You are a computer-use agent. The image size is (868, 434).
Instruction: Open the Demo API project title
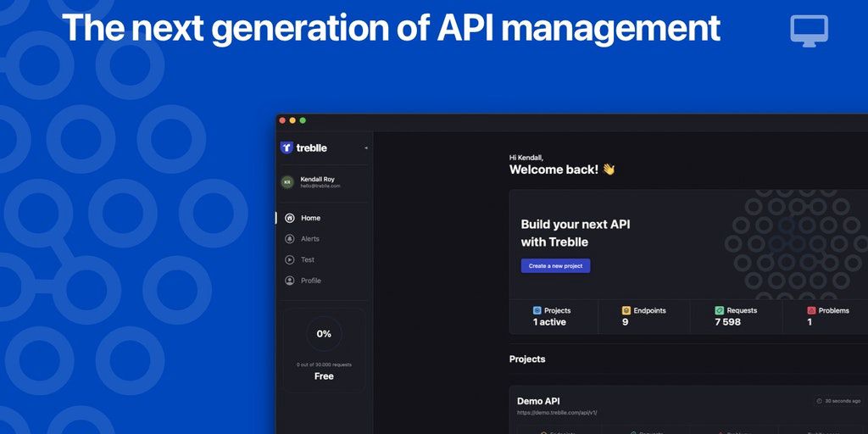(x=538, y=401)
